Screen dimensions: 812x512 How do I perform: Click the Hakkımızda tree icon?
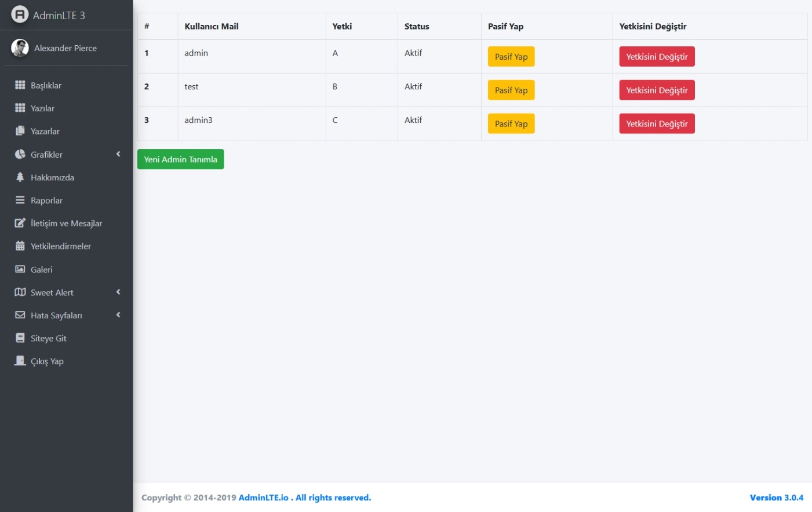(x=20, y=177)
